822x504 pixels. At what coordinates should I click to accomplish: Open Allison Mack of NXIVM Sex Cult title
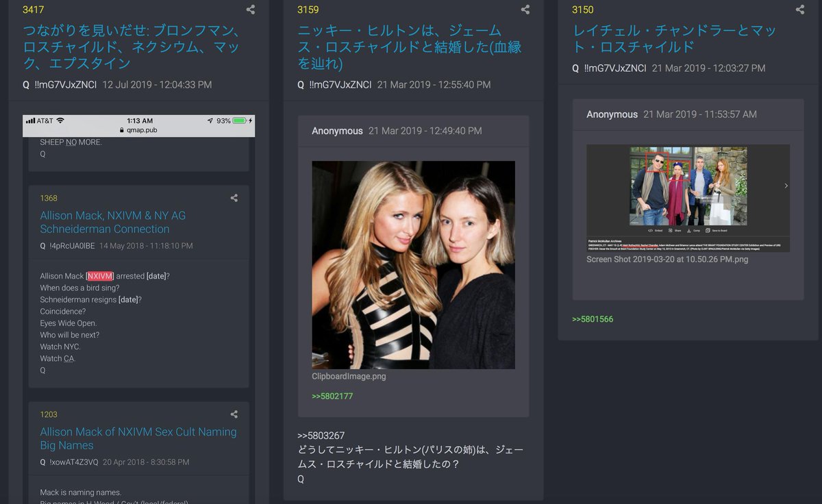138,438
